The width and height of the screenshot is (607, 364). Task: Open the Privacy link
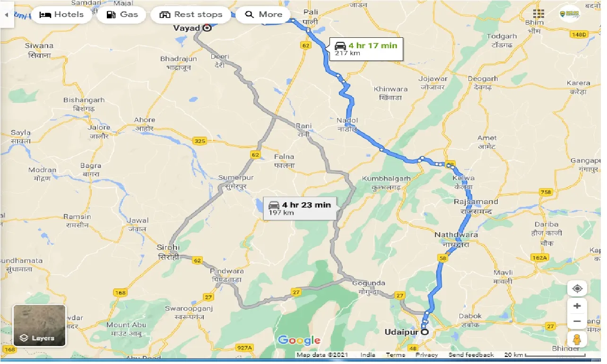427,355
